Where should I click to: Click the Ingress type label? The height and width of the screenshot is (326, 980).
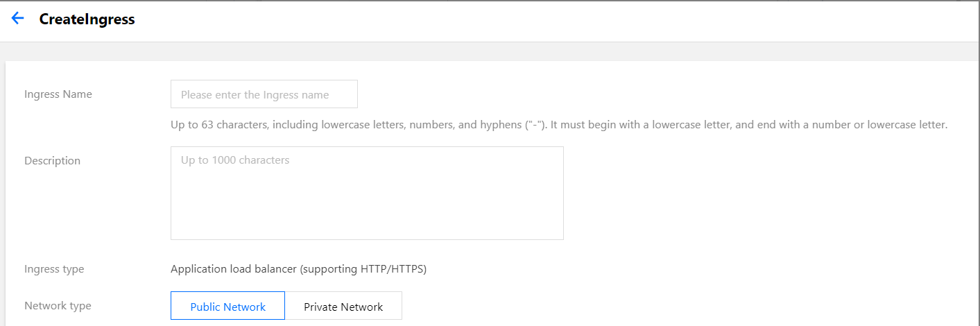pyautogui.click(x=54, y=269)
